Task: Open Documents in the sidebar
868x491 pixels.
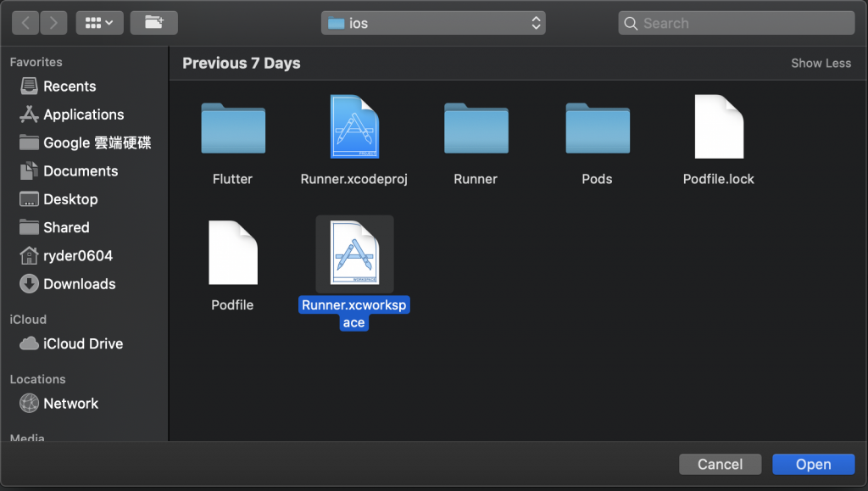Action: point(69,171)
